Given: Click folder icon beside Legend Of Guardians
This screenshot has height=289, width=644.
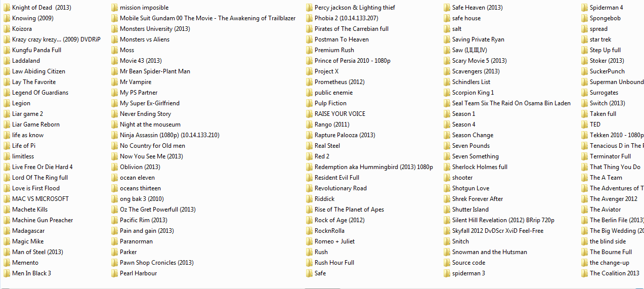Looking at the screenshot, I should pyautogui.click(x=7, y=93).
